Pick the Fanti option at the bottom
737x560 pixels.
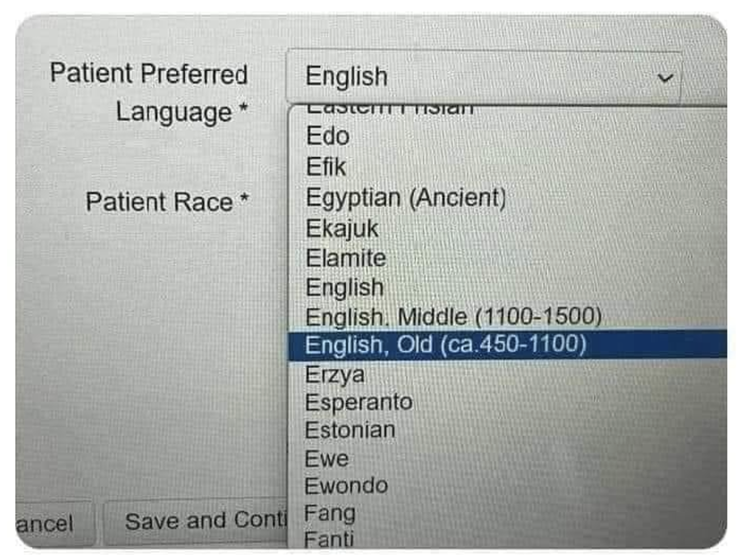pos(329,539)
